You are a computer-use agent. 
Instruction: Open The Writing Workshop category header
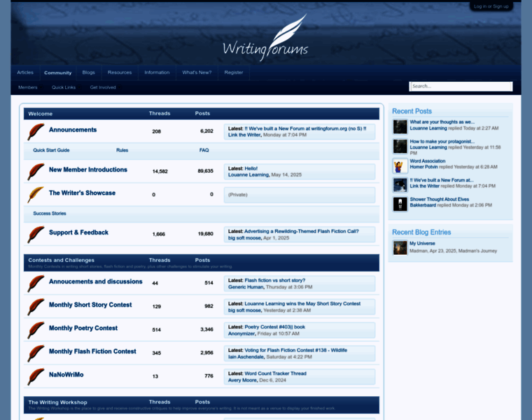pos(57,402)
